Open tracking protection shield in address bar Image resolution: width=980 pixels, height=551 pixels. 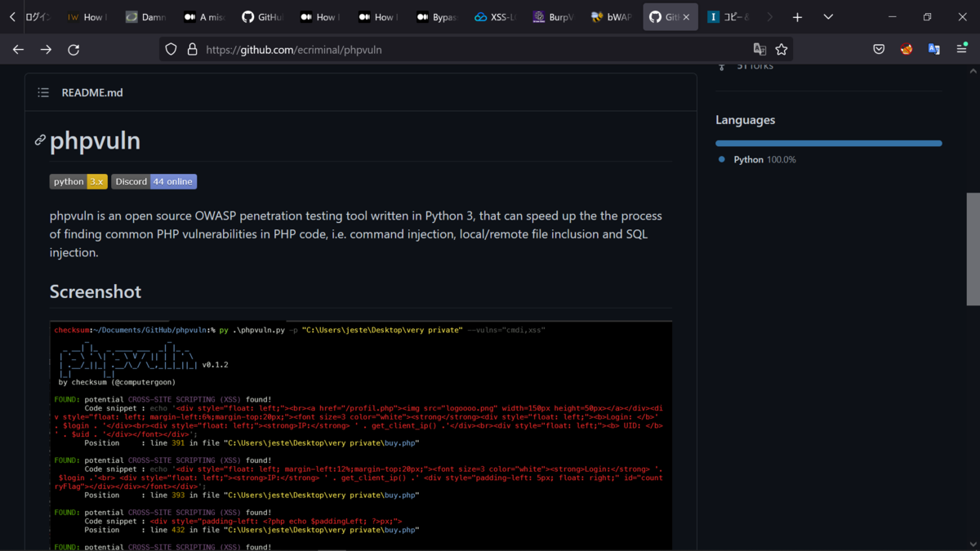click(x=171, y=50)
